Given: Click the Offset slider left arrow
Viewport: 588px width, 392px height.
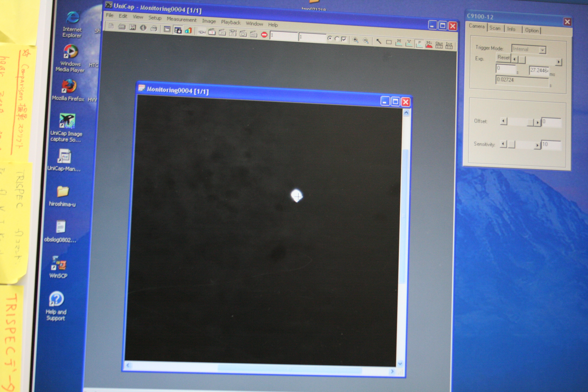Looking at the screenshot, I should (503, 121).
